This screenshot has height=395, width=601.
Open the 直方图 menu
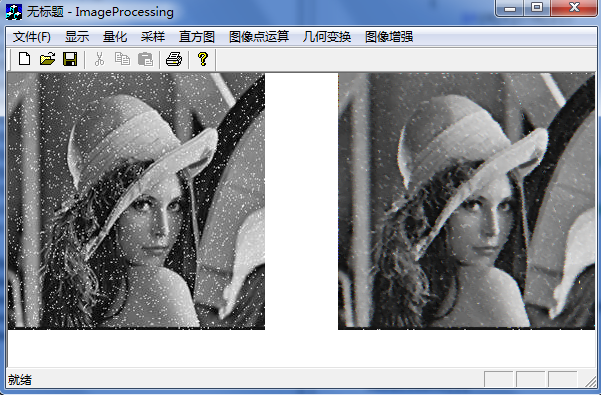tap(197, 37)
